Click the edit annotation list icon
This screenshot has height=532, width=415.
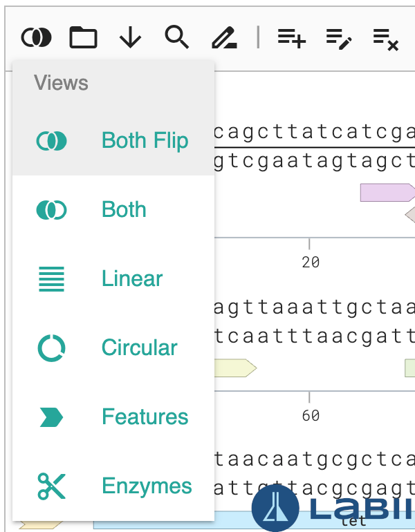click(x=339, y=37)
